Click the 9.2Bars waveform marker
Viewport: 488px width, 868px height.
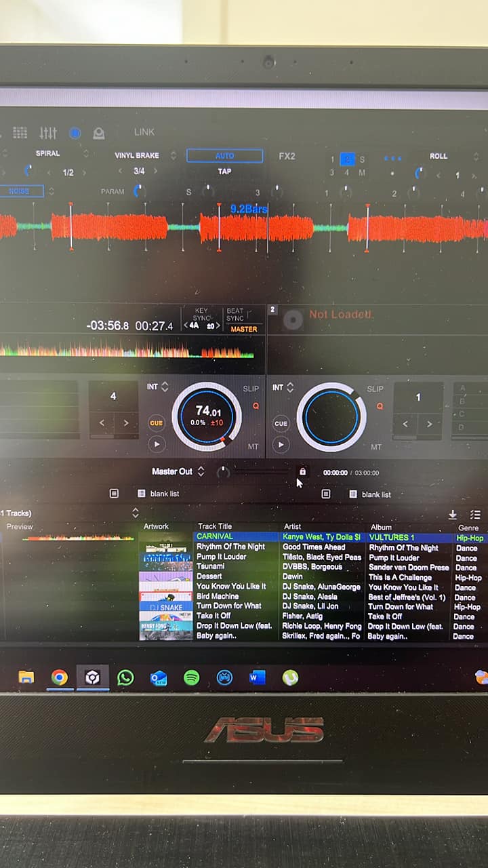(249, 209)
